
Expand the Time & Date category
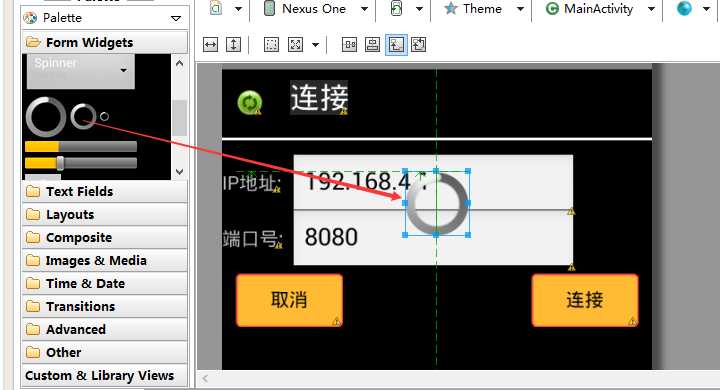105,283
